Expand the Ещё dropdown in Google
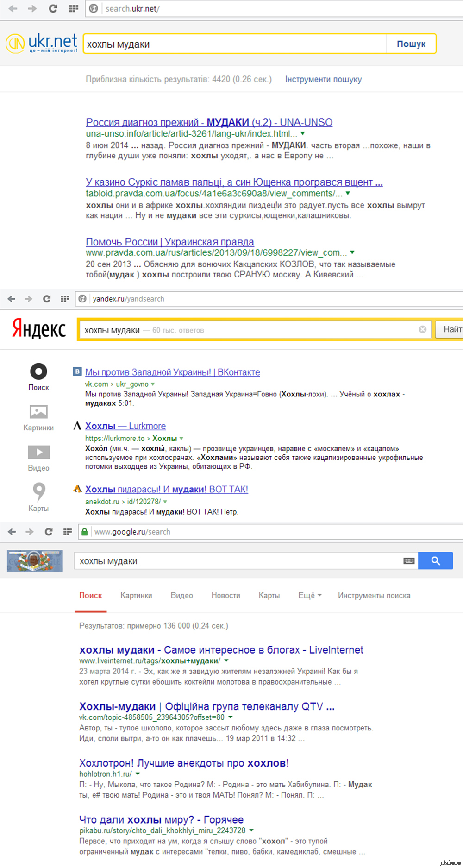 [x=310, y=595]
